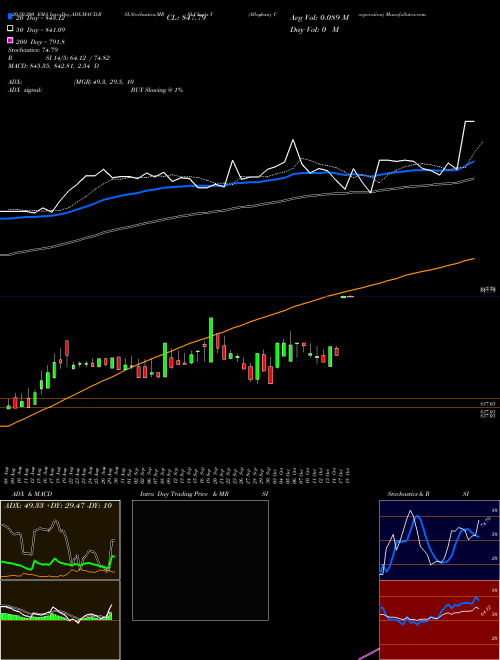Click the 'BUY Slowing @ 1%' signal text
Image resolution: width=500 pixels, height=660 pixels.
[x=157, y=90]
